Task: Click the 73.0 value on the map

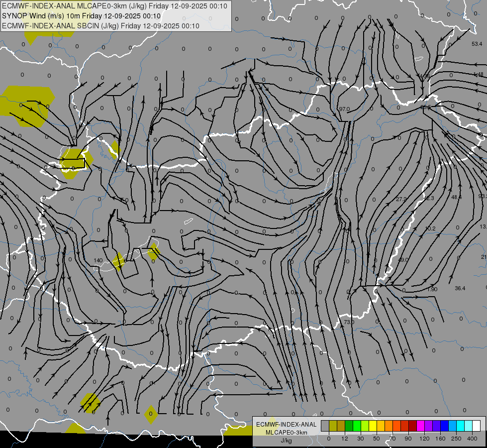Action: click(349, 322)
